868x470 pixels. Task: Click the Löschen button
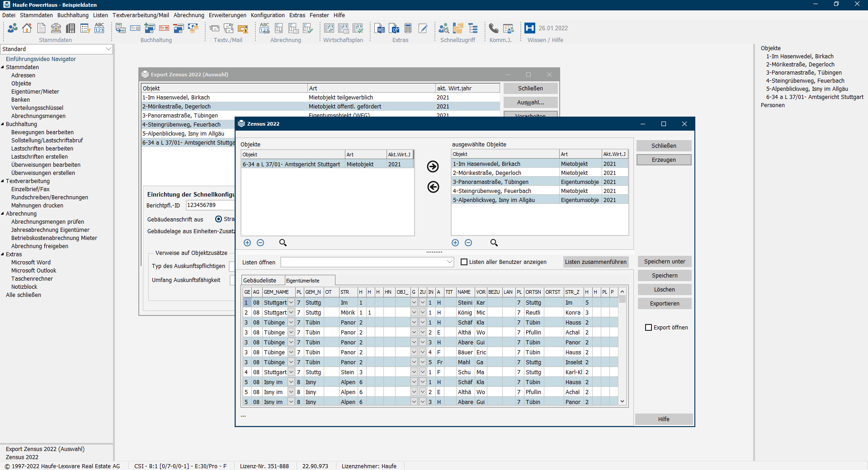665,290
